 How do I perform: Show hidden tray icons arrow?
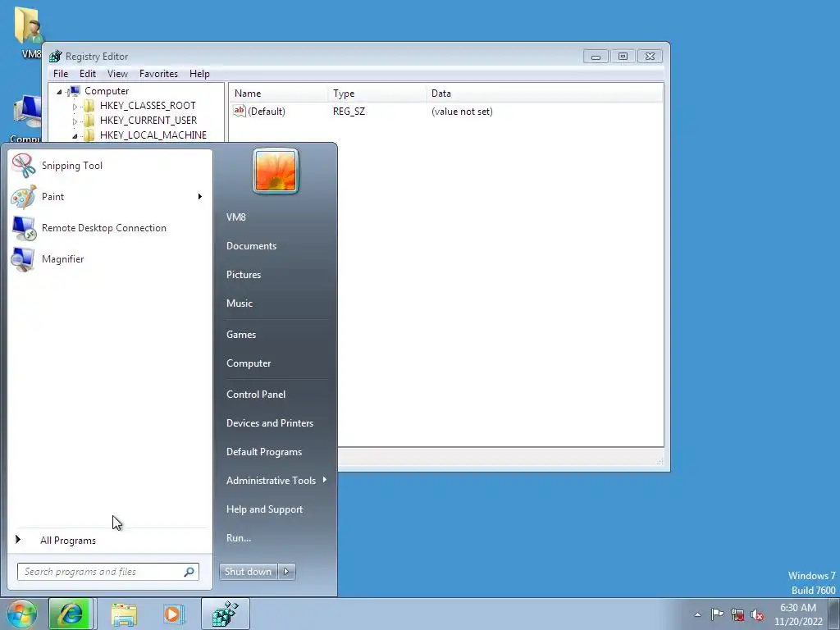[697, 614]
